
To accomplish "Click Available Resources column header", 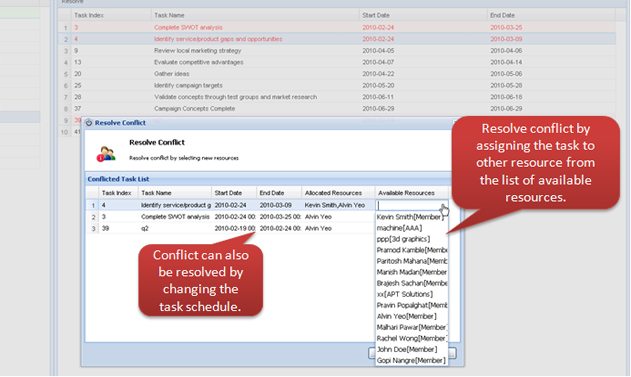I will pos(412,193).
